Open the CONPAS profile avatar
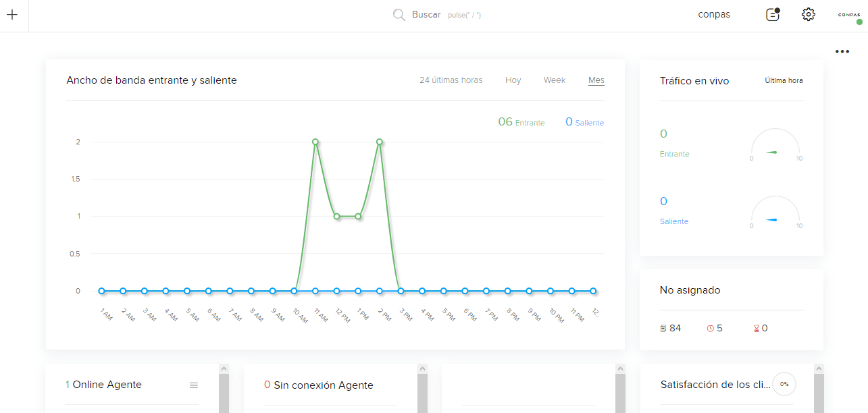This screenshot has height=413, width=868. pyautogui.click(x=849, y=15)
